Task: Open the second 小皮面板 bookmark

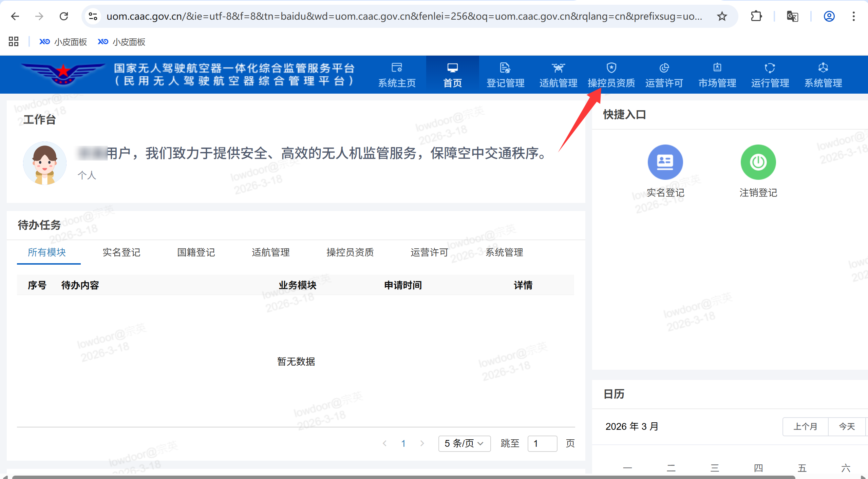Action: pos(121,42)
